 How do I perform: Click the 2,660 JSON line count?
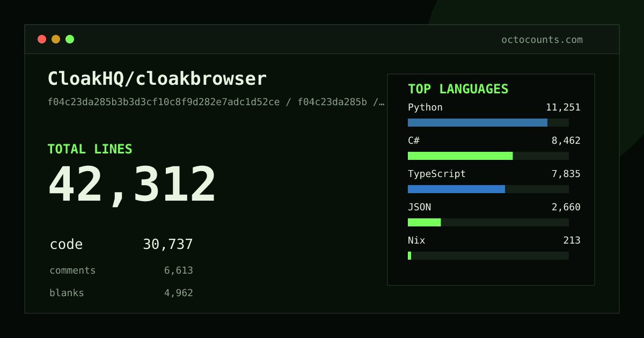(566, 207)
